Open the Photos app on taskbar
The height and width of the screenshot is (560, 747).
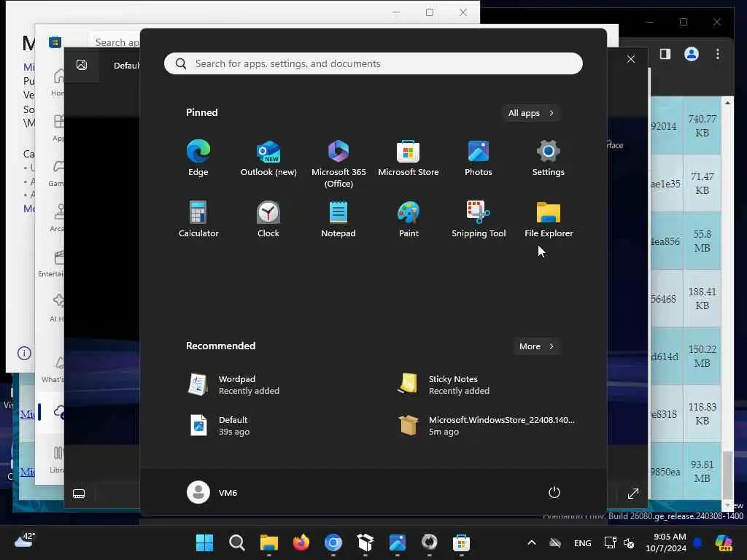point(398,542)
